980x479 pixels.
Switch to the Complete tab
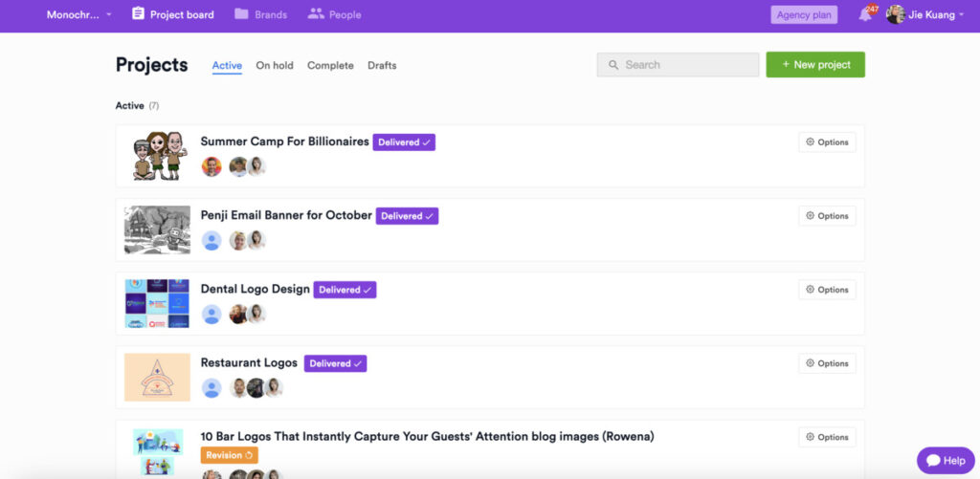click(330, 66)
